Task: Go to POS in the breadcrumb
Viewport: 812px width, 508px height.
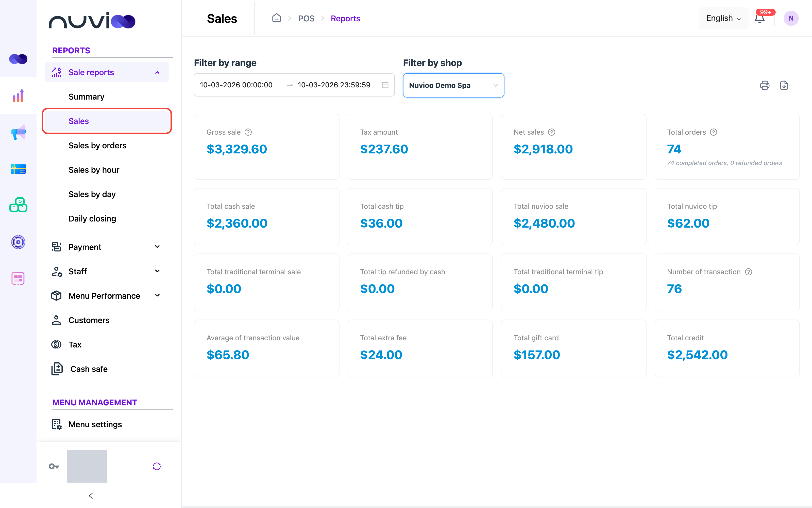Action: [x=306, y=19]
